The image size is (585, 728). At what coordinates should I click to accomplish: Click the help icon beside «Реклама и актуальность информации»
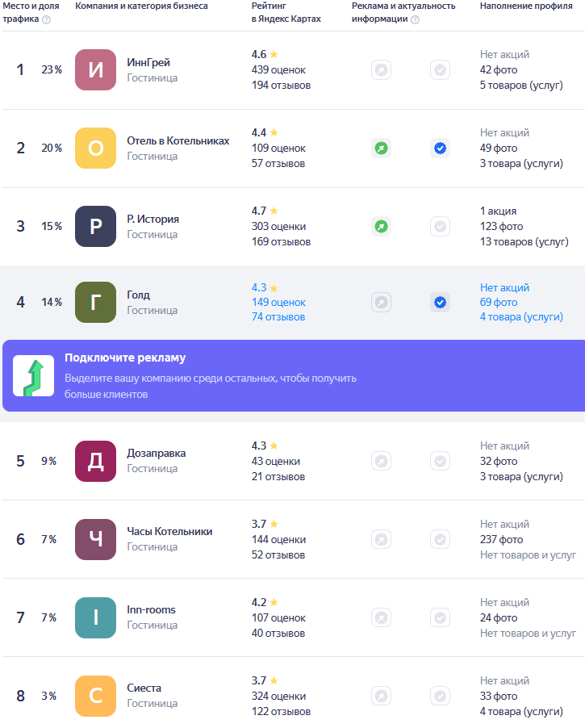coord(415,19)
